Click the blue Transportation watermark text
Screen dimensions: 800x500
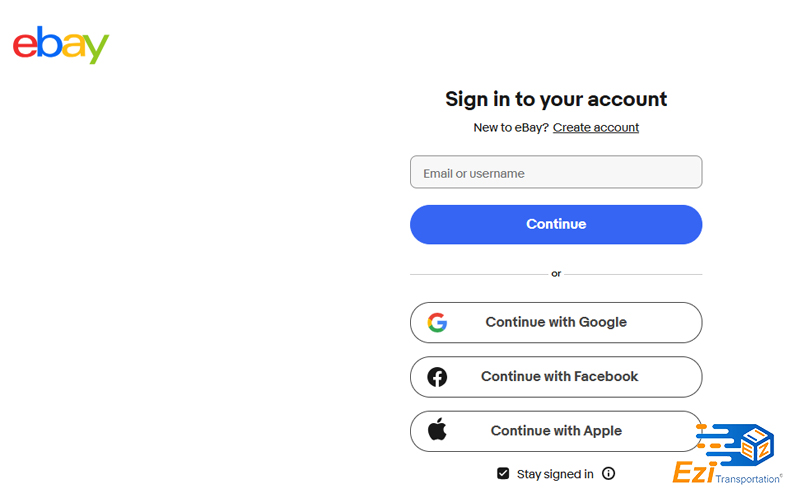tap(747, 479)
